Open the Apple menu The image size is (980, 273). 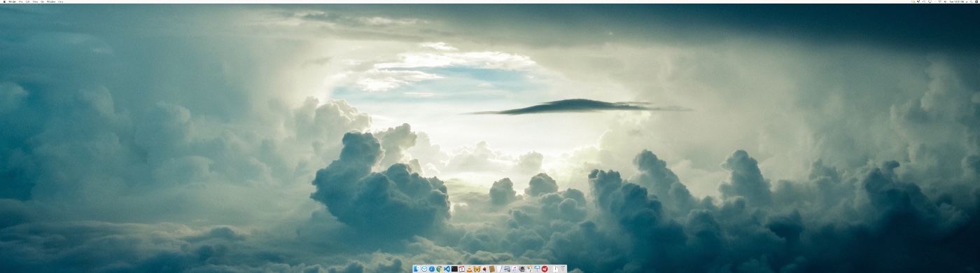coord(4,2)
